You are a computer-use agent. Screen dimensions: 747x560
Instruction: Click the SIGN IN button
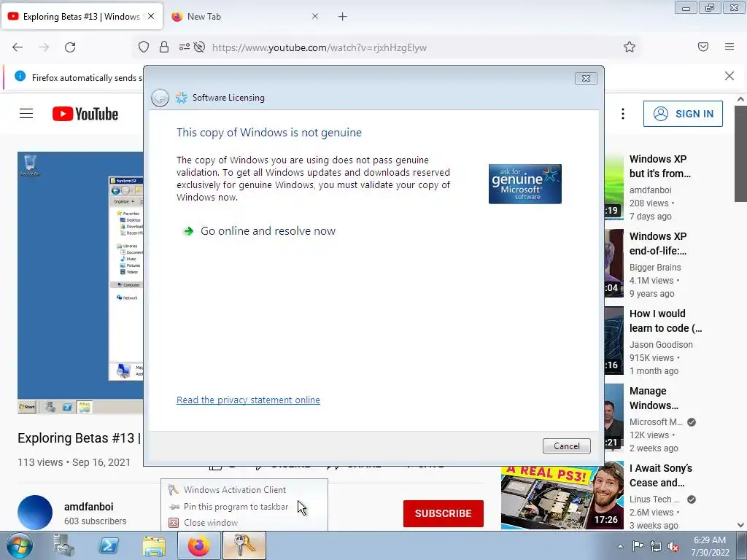(683, 114)
